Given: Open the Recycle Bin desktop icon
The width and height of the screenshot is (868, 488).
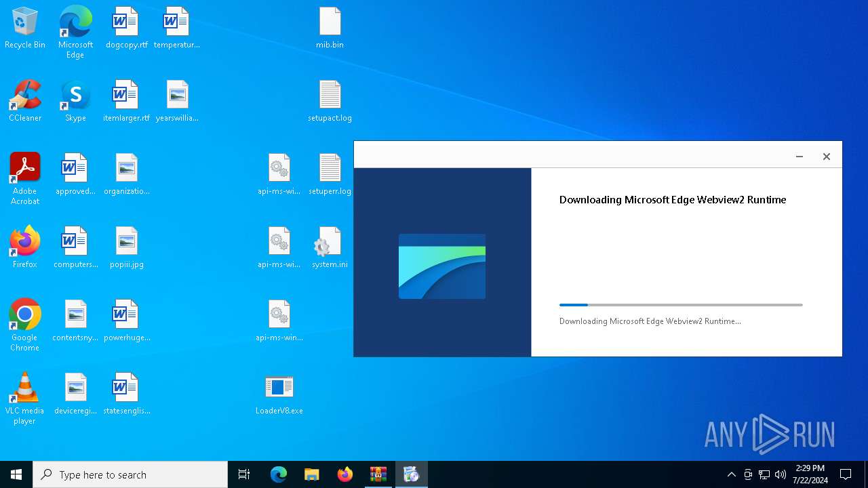Looking at the screenshot, I should pos(25,28).
